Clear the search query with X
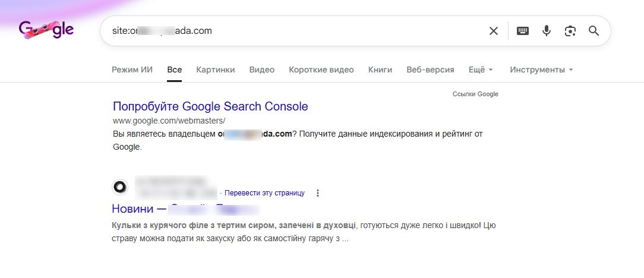644x278 pixels. coord(494,31)
